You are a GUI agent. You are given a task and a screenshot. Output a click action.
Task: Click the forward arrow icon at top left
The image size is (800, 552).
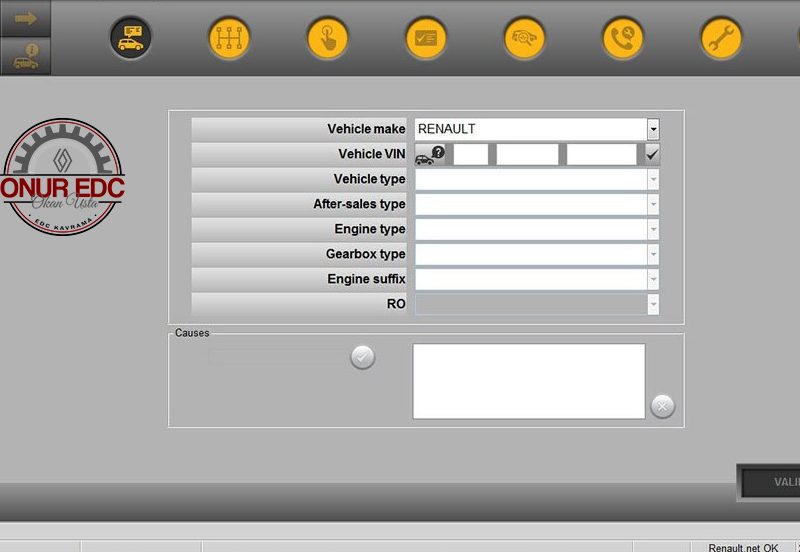pos(26,19)
